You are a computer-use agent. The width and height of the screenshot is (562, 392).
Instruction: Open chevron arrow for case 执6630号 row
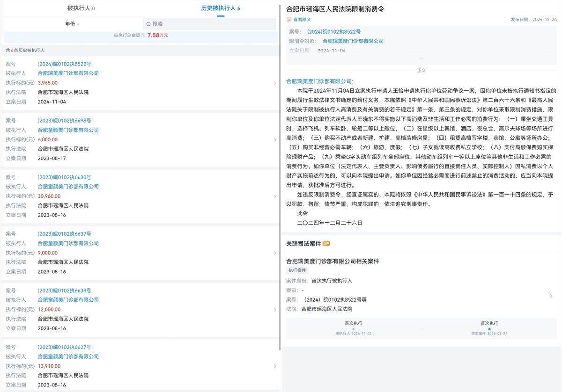(x=275, y=196)
